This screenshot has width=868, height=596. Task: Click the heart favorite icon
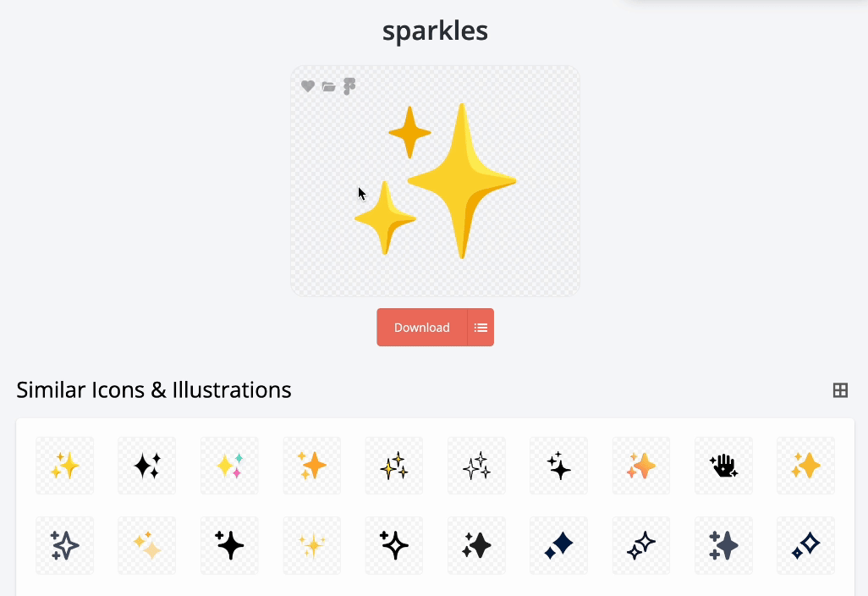click(308, 86)
